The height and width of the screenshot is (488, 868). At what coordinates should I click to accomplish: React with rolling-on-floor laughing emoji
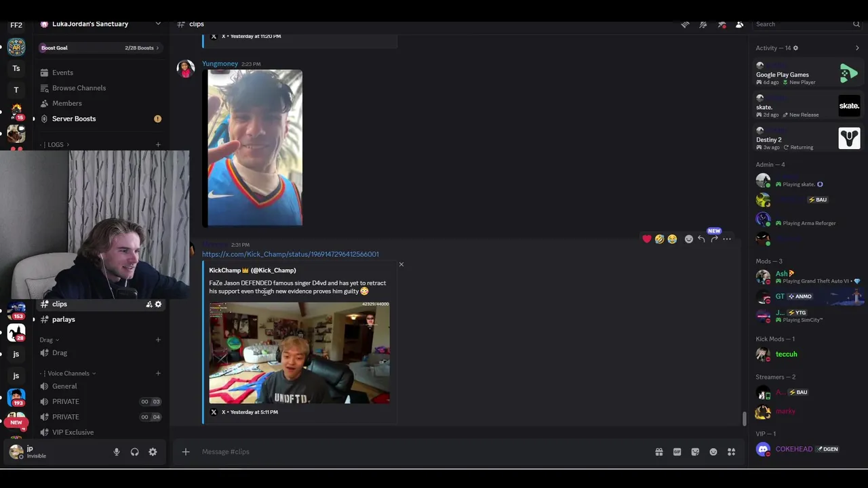coord(659,239)
